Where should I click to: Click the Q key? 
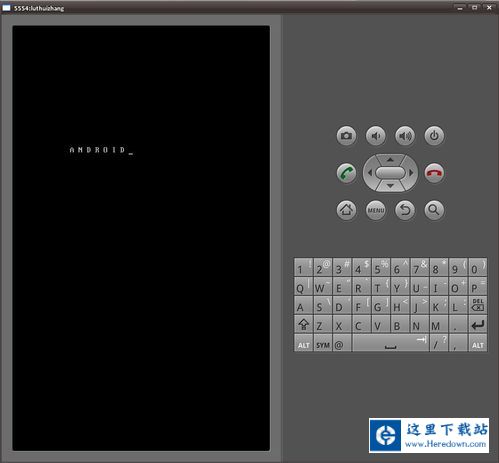303,286
